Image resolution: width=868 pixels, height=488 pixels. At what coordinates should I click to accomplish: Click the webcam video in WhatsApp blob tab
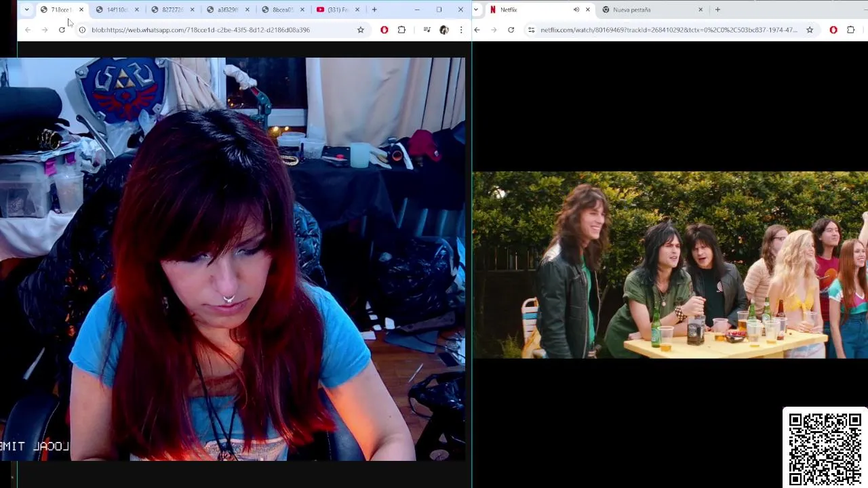[233, 259]
